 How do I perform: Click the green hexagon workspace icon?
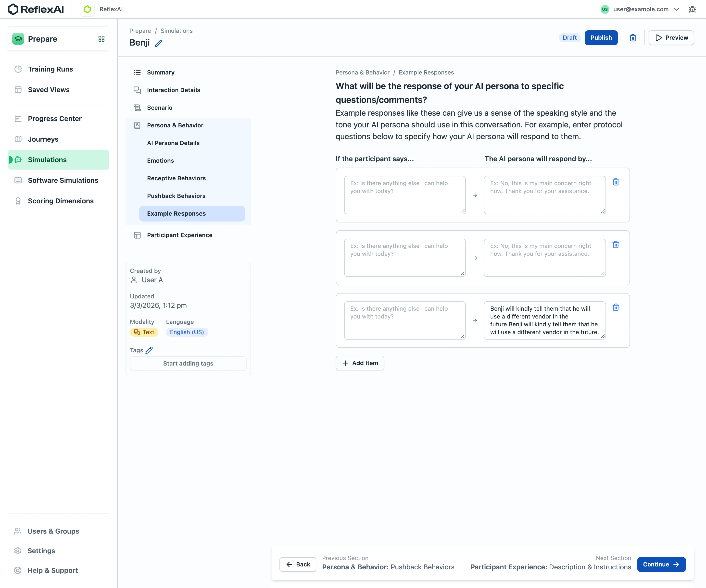[87, 9]
